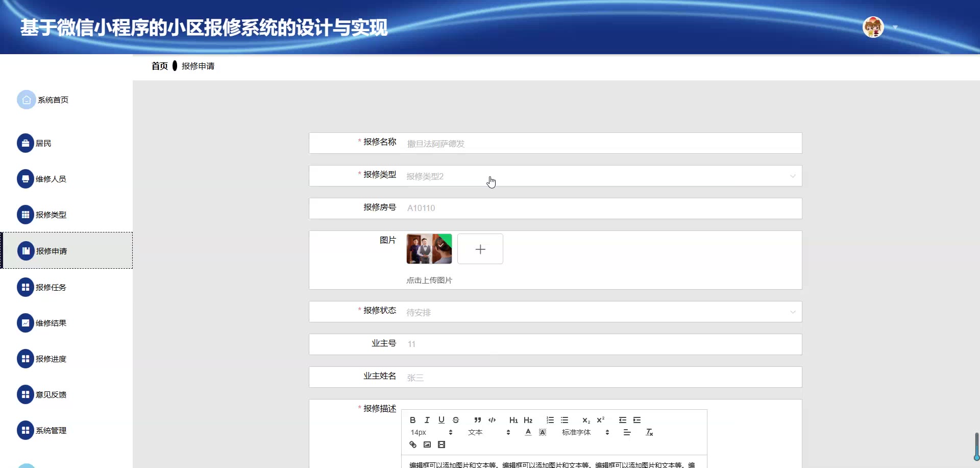This screenshot has width=980, height=468.
Task: Click the user avatar in the header
Action: tap(873, 27)
